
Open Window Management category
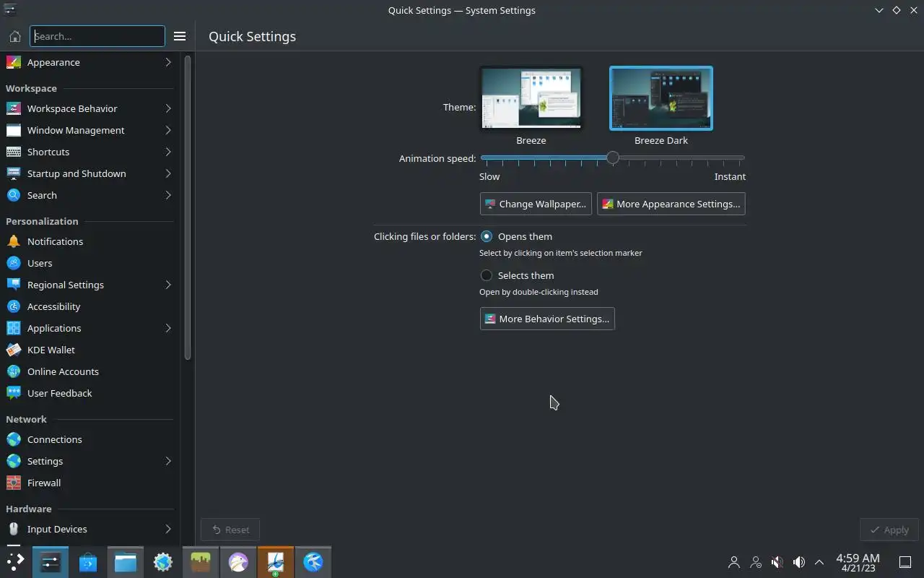pos(90,130)
